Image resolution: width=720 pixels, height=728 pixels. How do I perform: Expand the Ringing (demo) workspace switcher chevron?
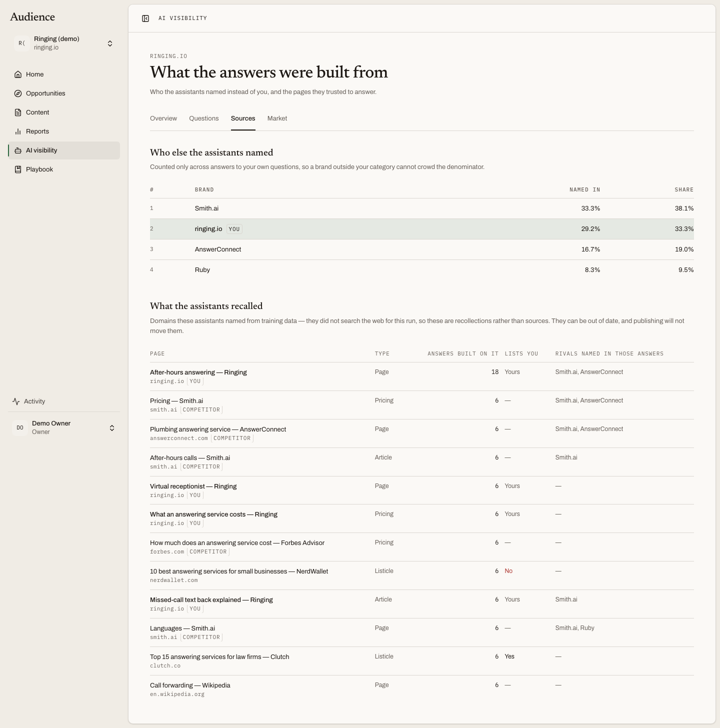[110, 43]
